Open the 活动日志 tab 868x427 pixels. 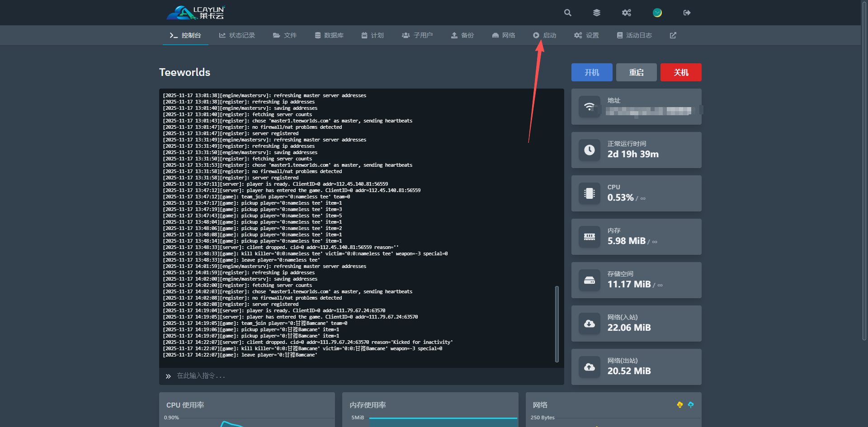click(634, 35)
